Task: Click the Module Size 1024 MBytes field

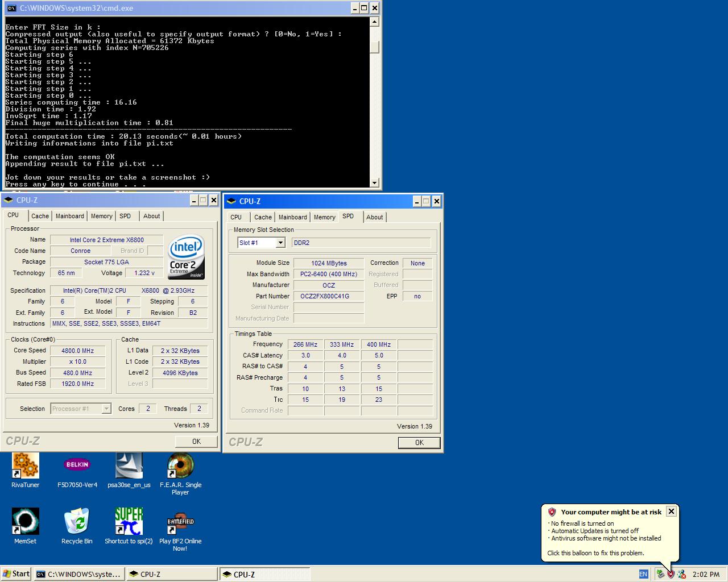Action: pyautogui.click(x=328, y=263)
